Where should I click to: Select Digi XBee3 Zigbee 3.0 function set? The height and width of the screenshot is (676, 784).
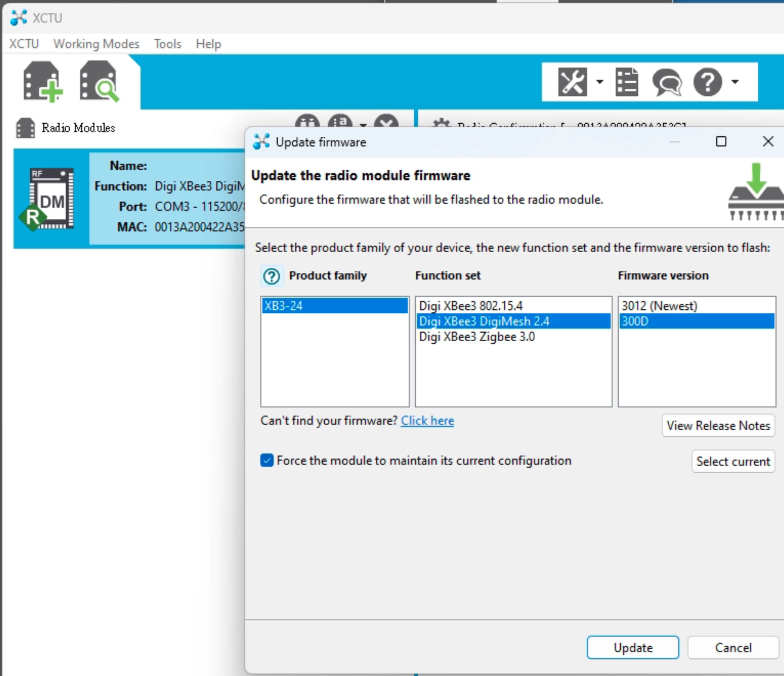[477, 337]
